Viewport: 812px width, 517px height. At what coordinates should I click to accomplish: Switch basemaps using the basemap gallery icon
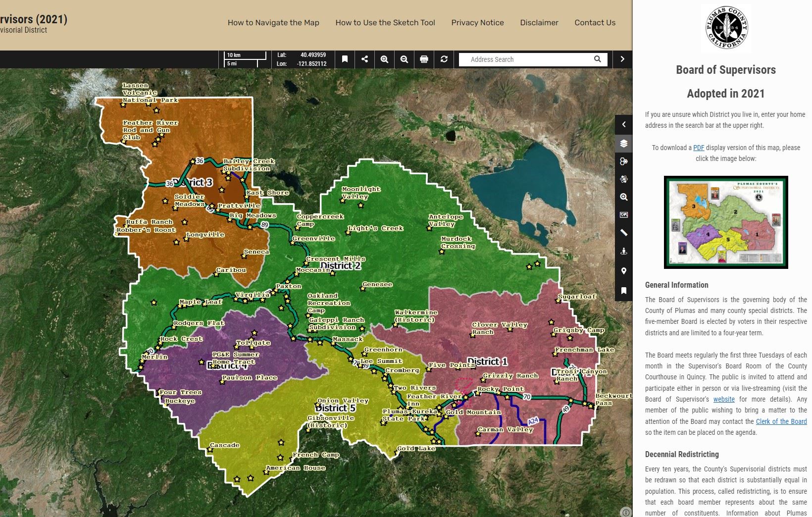pos(623,179)
